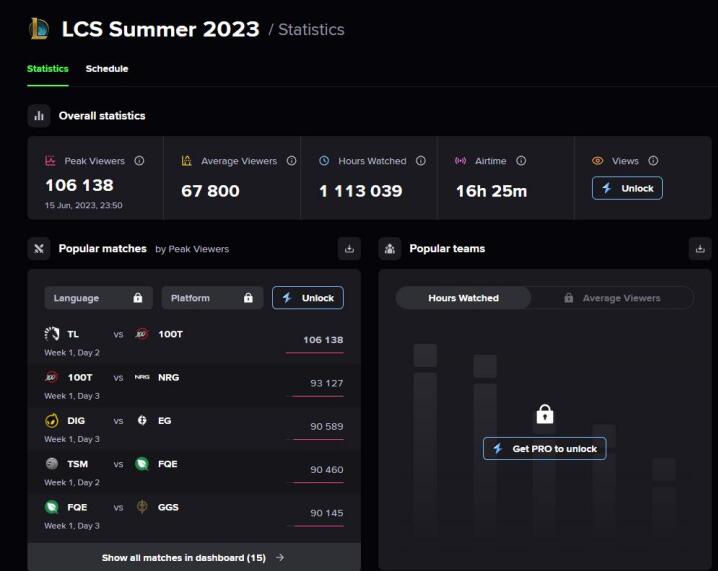Click the 67 800 average viewers value
This screenshot has height=571, width=718.
click(x=210, y=191)
